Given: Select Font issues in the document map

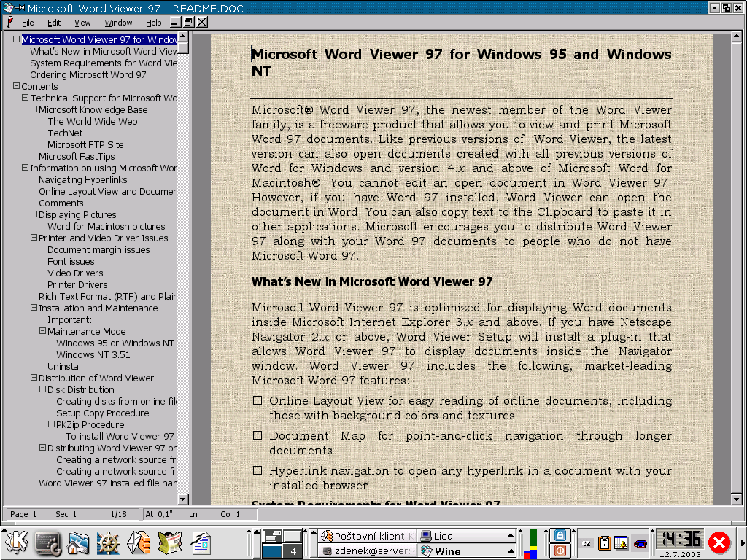Looking at the screenshot, I should click(x=71, y=262).
